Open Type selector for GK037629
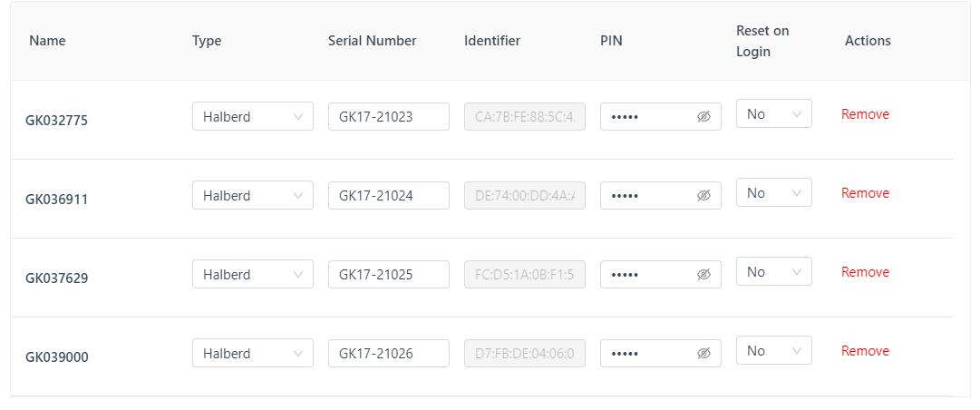 [x=252, y=275]
